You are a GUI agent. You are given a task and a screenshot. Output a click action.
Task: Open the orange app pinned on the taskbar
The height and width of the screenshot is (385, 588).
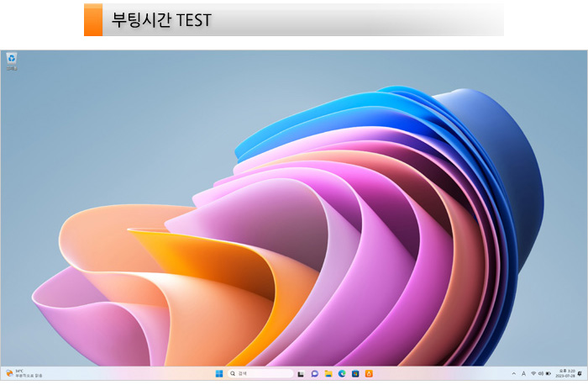click(x=369, y=374)
